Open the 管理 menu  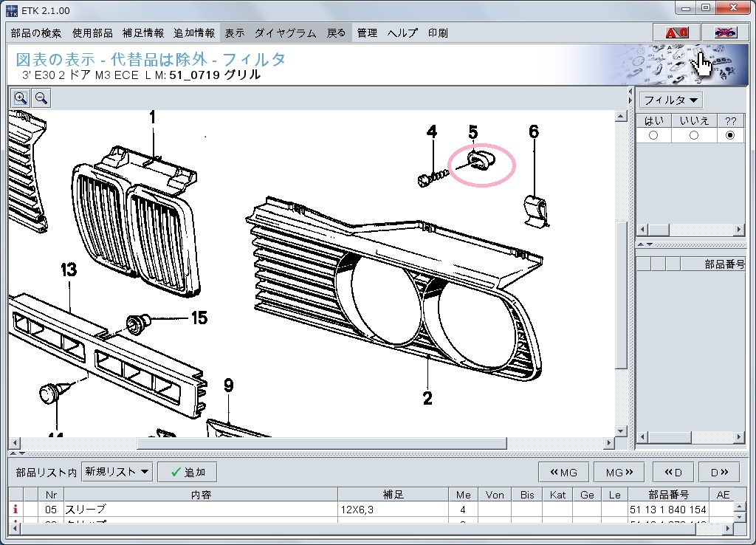click(367, 32)
